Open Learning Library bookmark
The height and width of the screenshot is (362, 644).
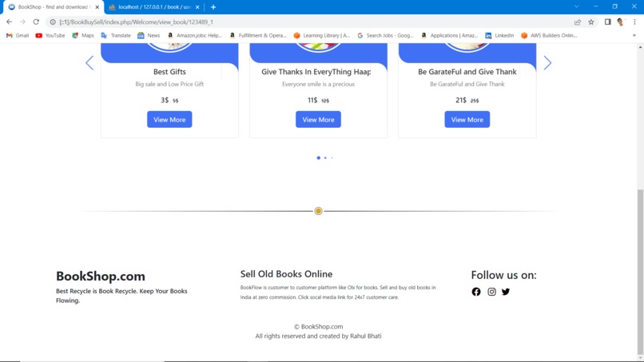click(x=322, y=35)
